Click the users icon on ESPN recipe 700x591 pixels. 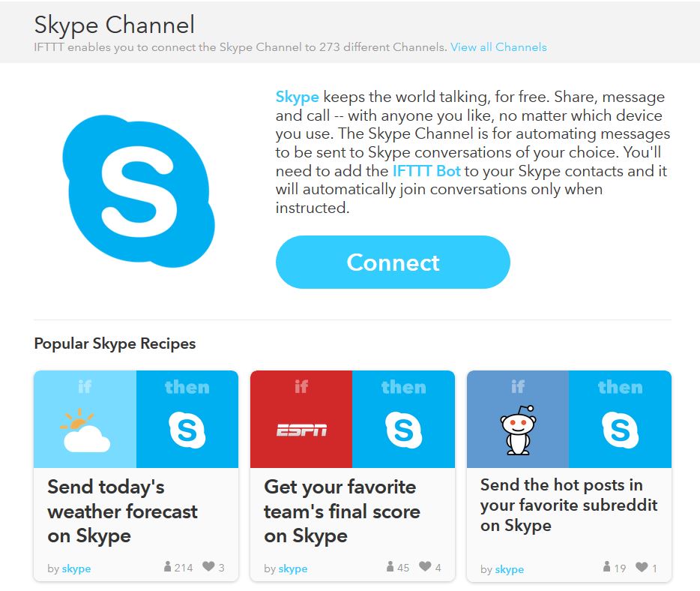[390, 566]
